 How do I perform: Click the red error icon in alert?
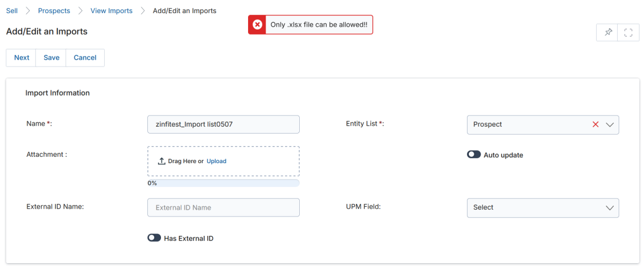[257, 24]
